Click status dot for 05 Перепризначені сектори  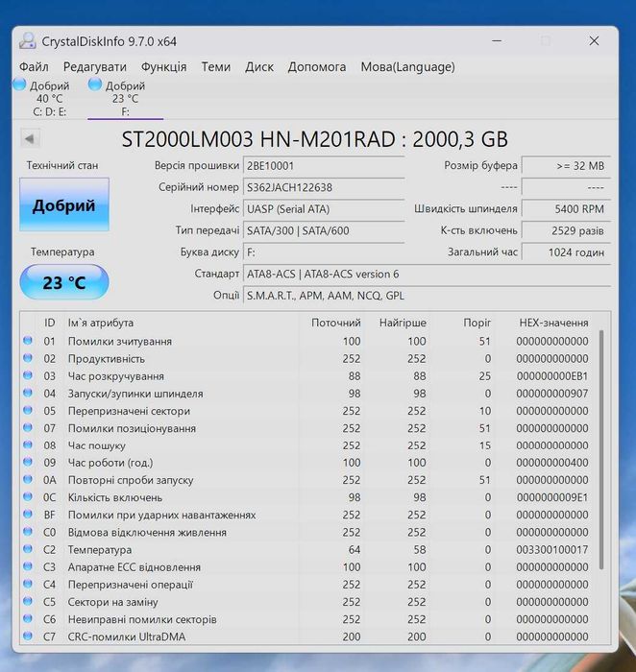pyautogui.click(x=28, y=410)
